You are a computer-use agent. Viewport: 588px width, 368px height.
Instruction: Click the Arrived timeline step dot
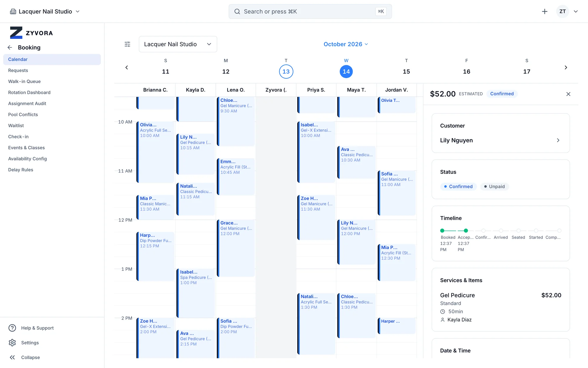click(501, 231)
